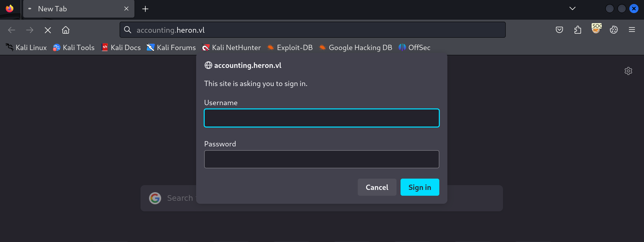Open the Google Hacking DB bookmark
The image size is (644, 242).
pyautogui.click(x=355, y=48)
